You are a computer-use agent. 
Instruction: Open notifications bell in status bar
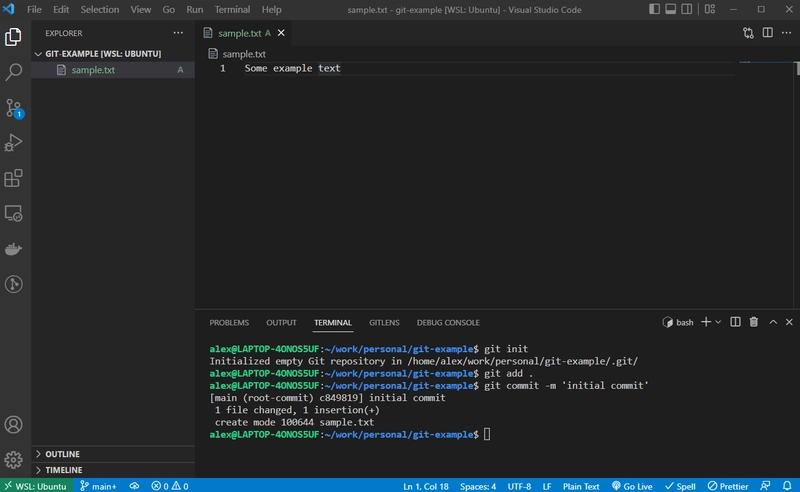pyautogui.click(x=787, y=486)
